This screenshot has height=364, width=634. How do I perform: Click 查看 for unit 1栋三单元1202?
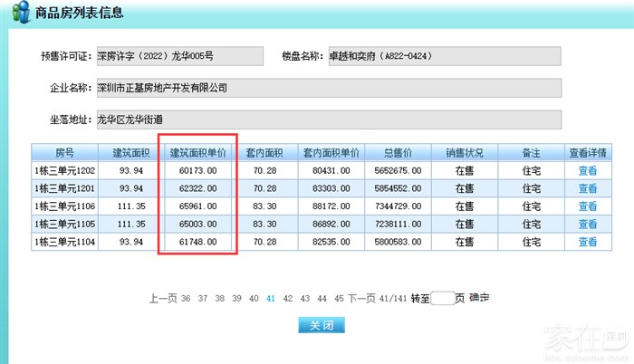point(588,169)
